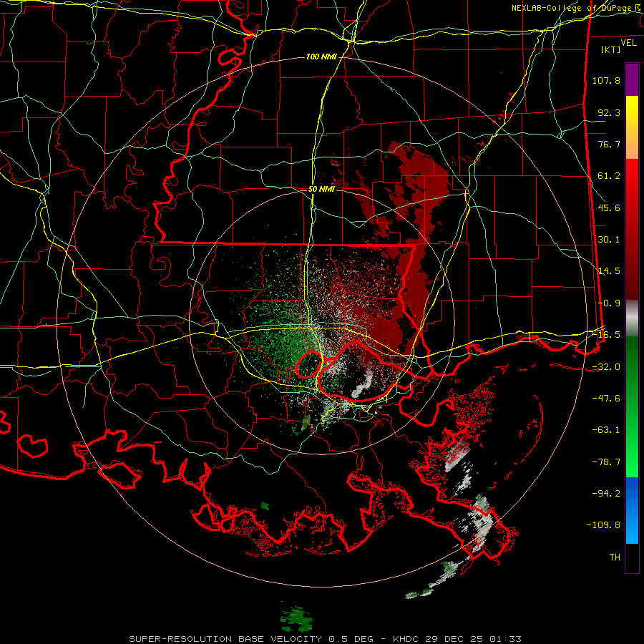
Task: Click the NEXLAB-College of DuPage watermark text
Action: (576, 8)
